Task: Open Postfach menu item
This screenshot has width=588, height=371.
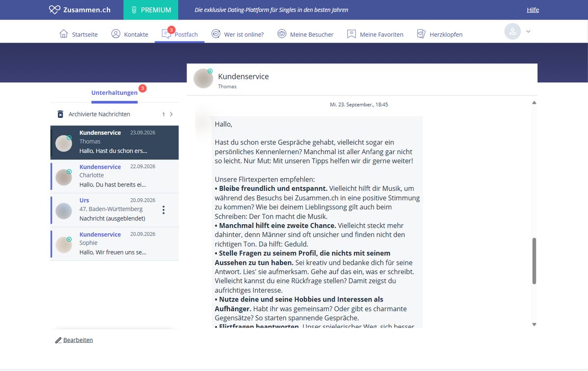Action: coord(180,34)
